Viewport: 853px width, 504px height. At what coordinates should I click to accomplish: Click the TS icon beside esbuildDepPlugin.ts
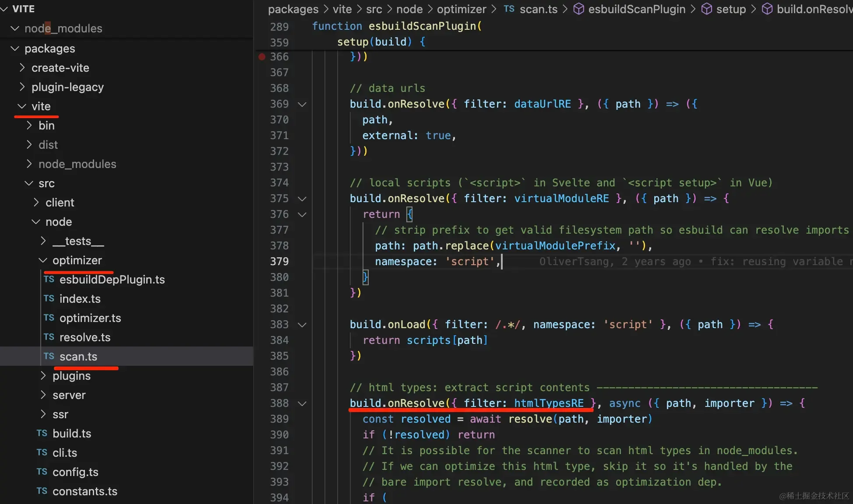point(49,279)
